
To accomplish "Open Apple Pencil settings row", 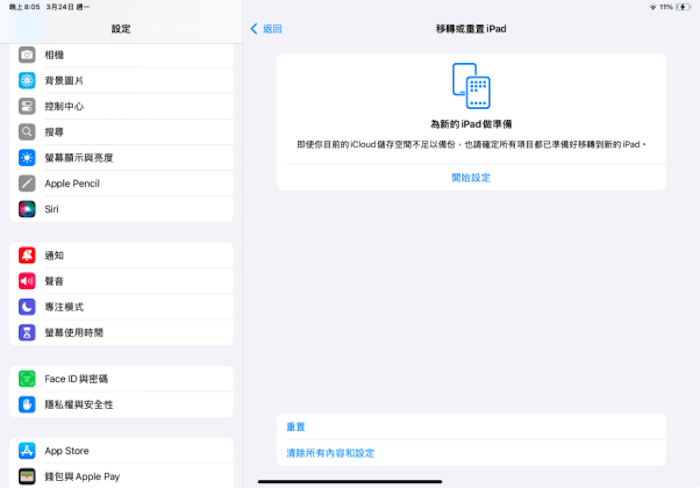I will point(121,184).
